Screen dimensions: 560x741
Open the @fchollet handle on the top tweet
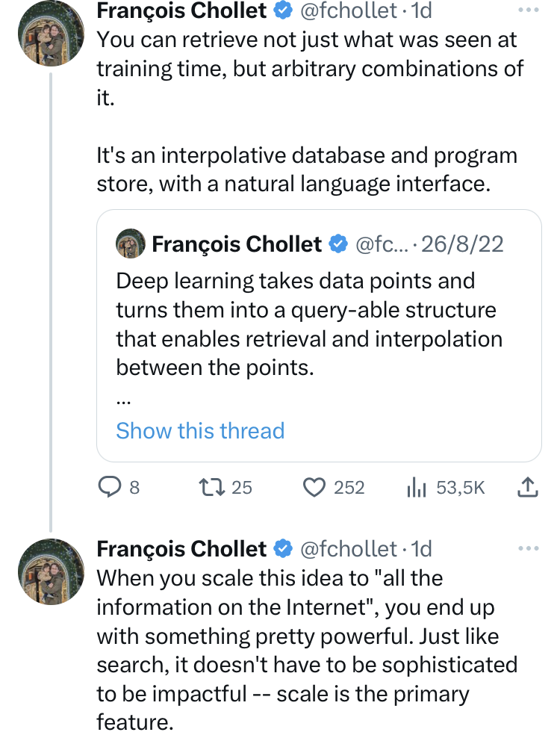point(348,10)
